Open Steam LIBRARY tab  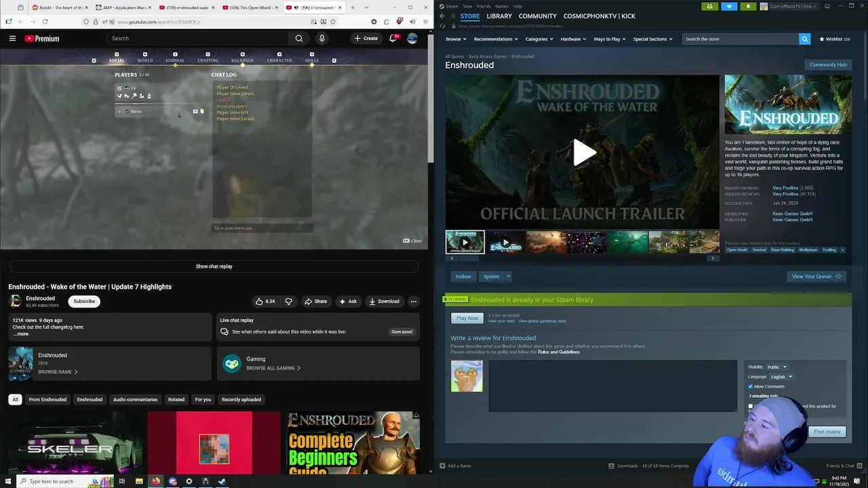499,16
